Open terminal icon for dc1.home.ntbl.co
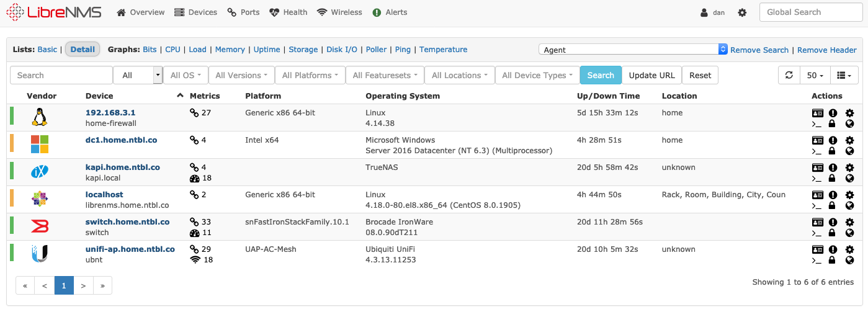Viewport: 868px width, 312px height. point(817,151)
